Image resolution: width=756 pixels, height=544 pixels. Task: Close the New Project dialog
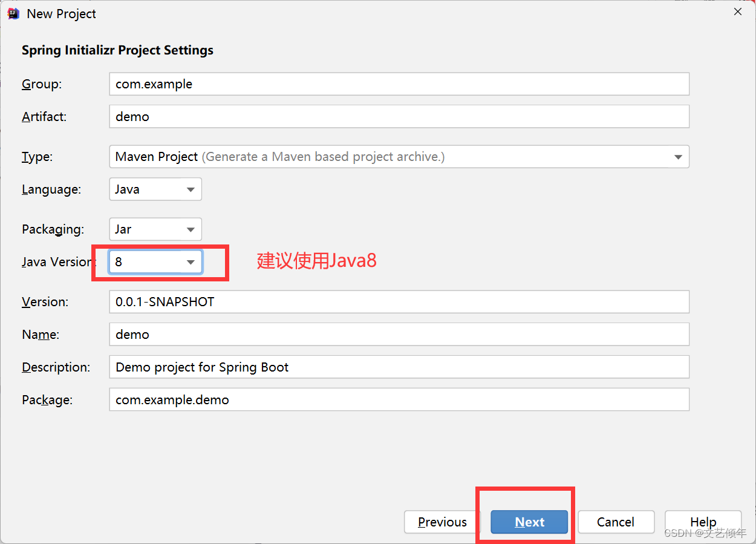(x=737, y=12)
